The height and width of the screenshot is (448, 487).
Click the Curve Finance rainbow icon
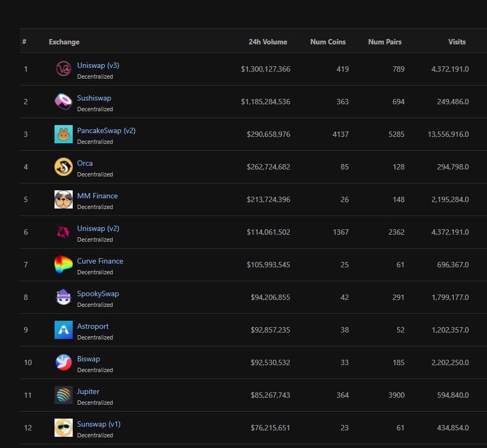click(x=64, y=265)
